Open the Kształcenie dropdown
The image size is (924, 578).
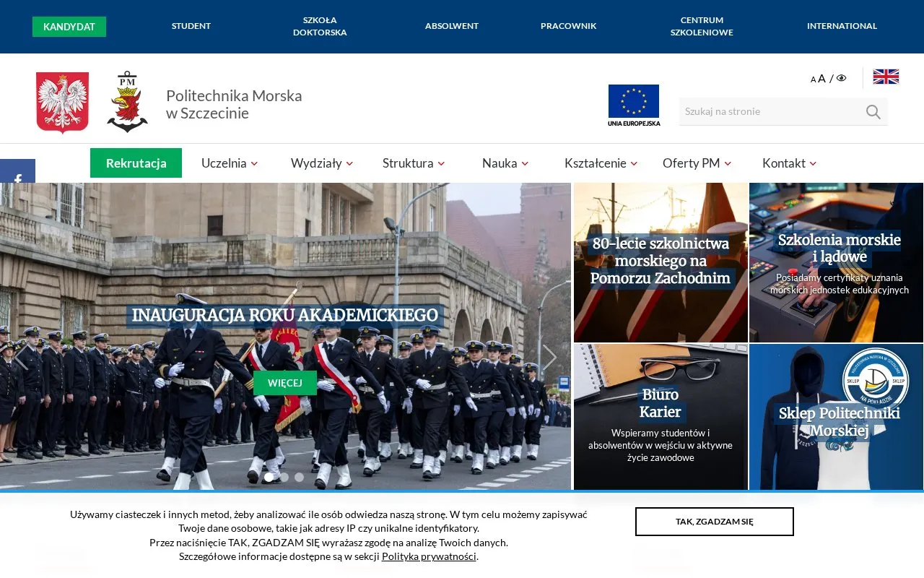click(601, 163)
